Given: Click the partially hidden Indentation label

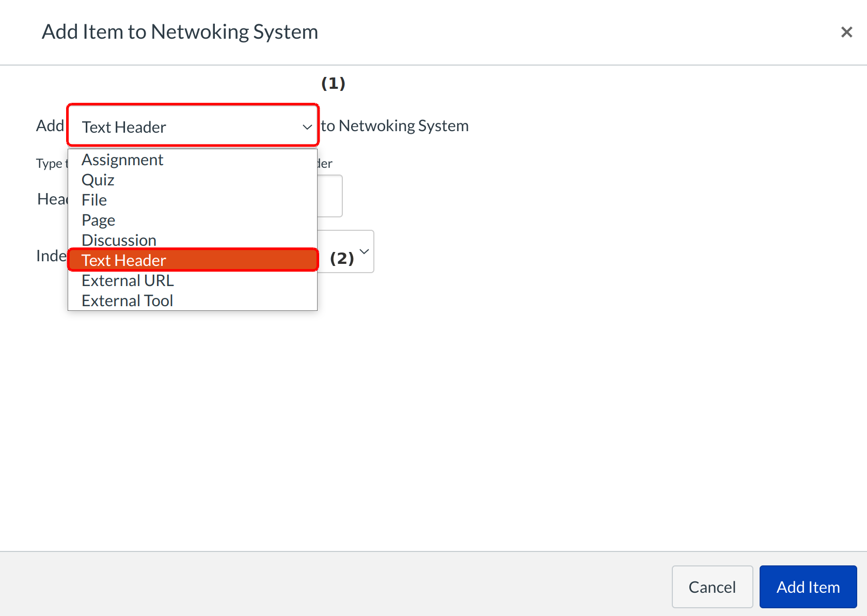Looking at the screenshot, I should point(51,256).
